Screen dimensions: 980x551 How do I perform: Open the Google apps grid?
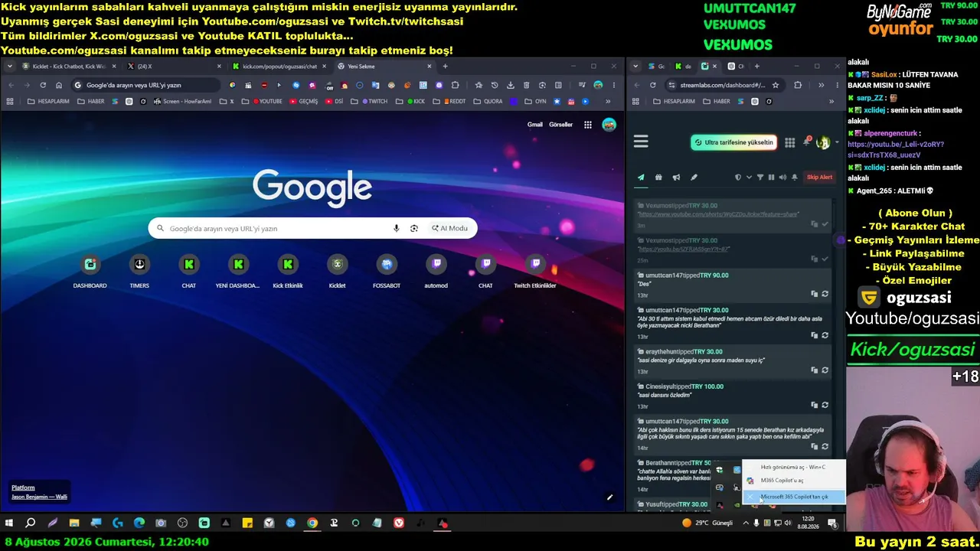click(x=588, y=125)
